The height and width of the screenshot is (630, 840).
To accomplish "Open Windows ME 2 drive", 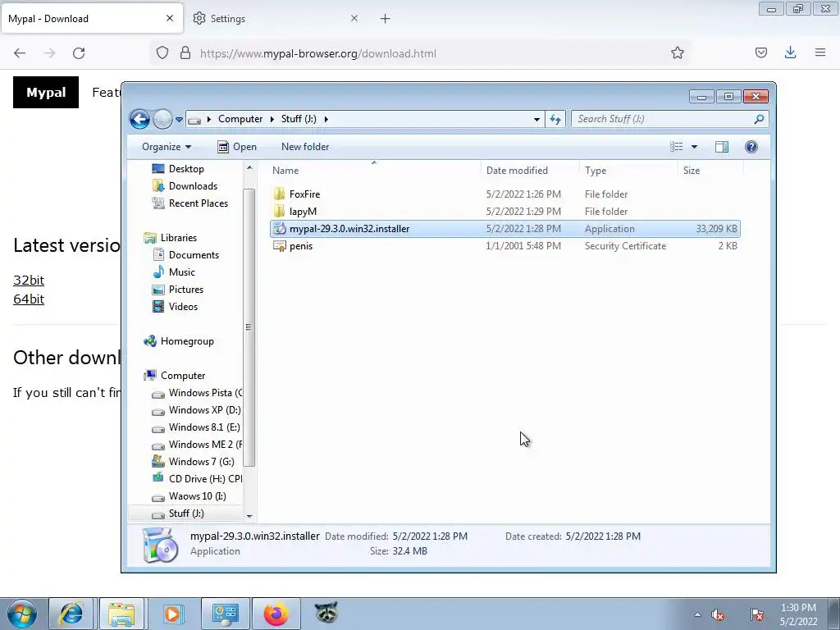I will pyautogui.click(x=197, y=444).
